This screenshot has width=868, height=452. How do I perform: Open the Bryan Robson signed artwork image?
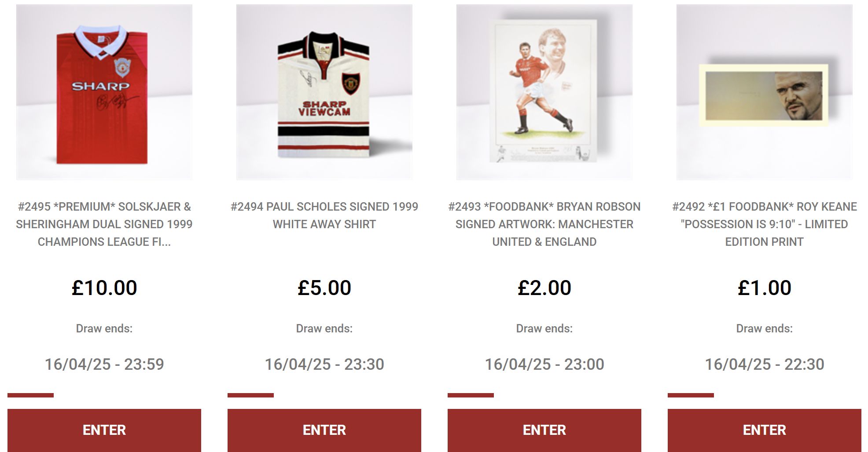pyautogui.click(x=544, y=92)
